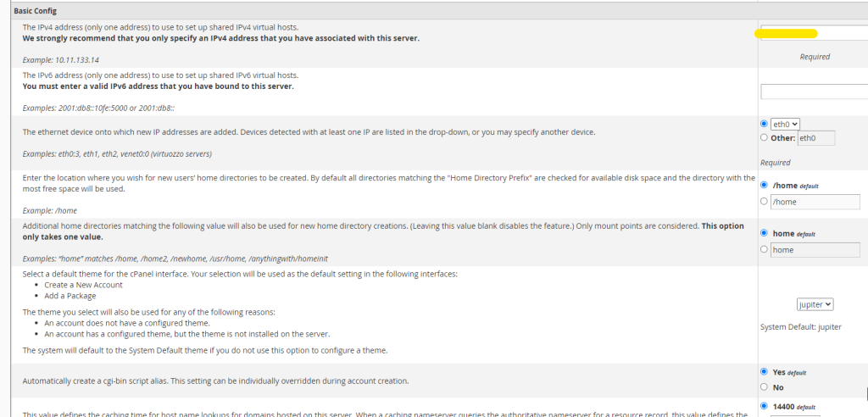Enable 'Yes default' for cgi-bin alias
868x417 pixels.
[765, 371]
